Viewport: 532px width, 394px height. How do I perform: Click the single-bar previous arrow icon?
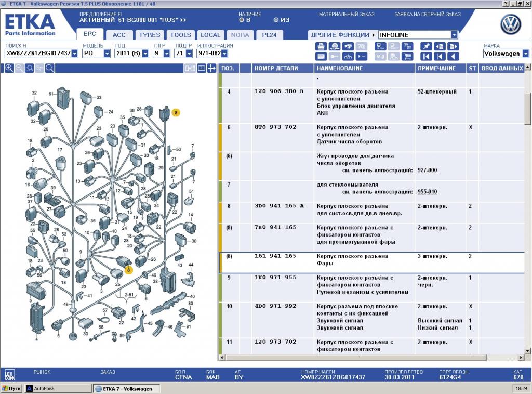click(x=440, y=56)
